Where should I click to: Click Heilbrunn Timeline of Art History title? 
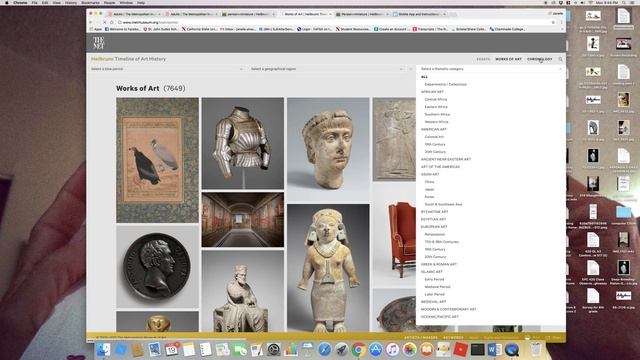pyautogui.click(x=129, y=59)
